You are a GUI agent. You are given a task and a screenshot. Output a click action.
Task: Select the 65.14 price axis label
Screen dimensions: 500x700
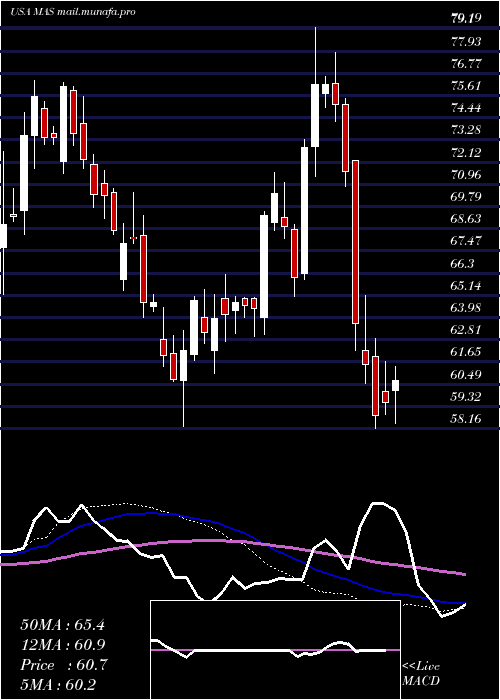(x=466, y=285)
